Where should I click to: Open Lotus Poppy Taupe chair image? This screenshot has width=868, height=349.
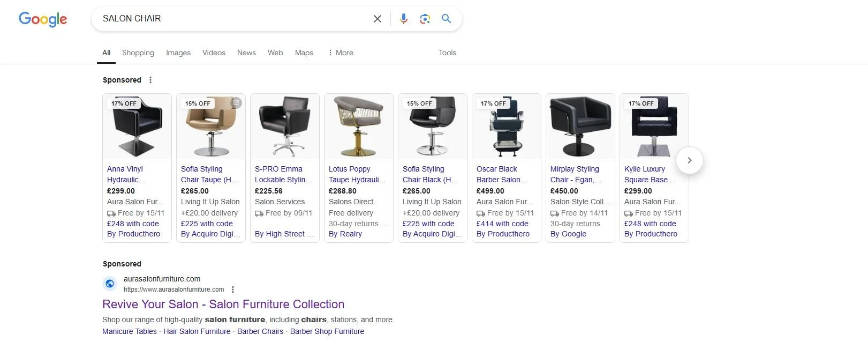coord(359,127)
